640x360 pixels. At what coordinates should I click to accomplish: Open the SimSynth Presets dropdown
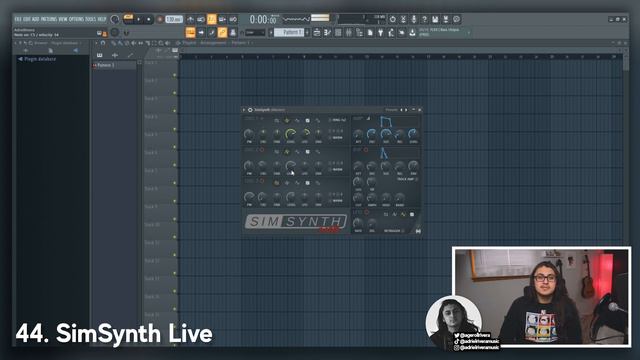(391, 110)
